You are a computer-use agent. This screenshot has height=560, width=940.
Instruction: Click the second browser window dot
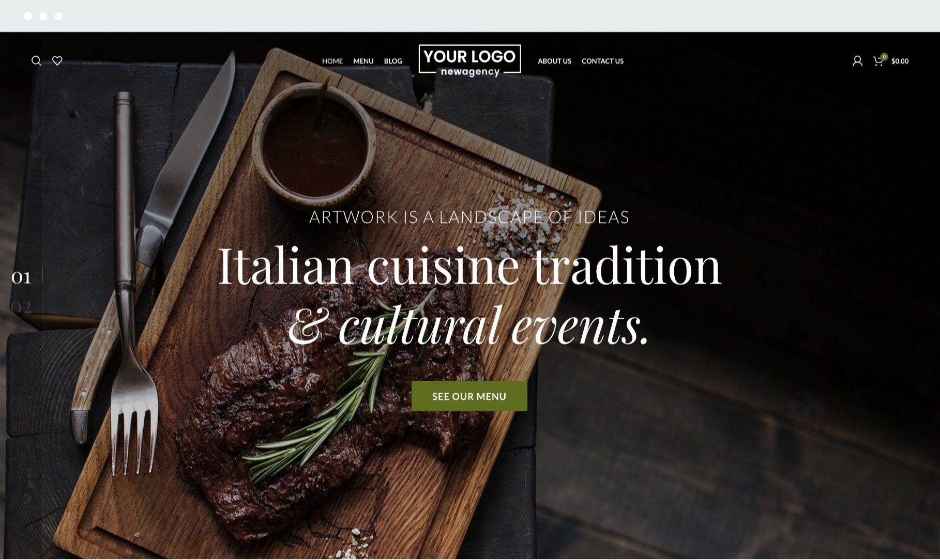43,16
